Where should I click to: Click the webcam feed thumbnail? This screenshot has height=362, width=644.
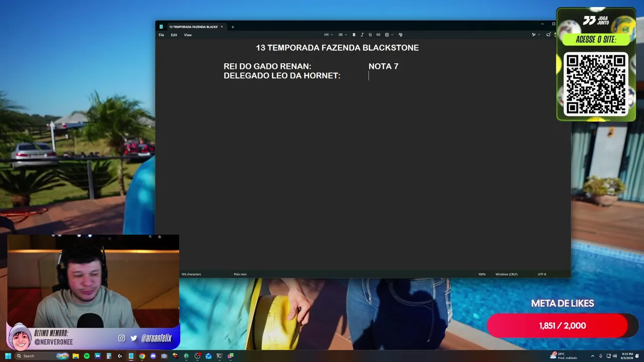point(93,282)
